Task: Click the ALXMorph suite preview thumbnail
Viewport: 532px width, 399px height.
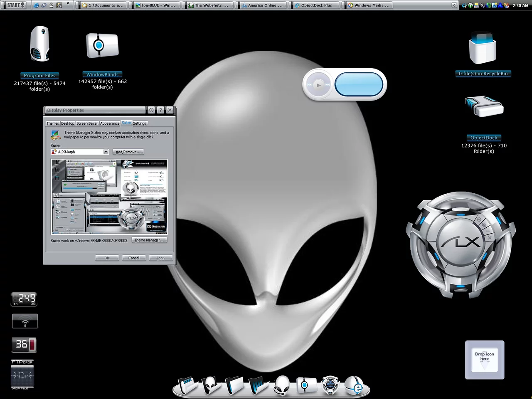Action: click(109, 197)
